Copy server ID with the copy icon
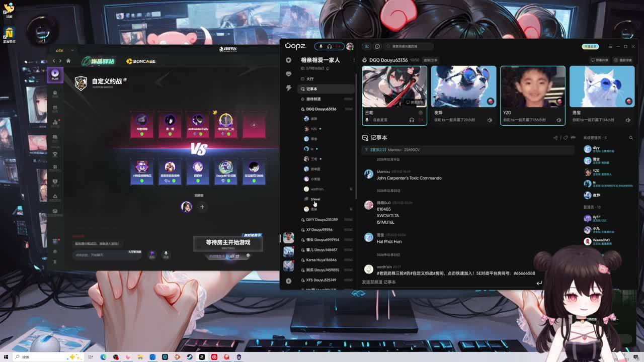Screen dimensions: 644x362 click(x=328, y=68)
